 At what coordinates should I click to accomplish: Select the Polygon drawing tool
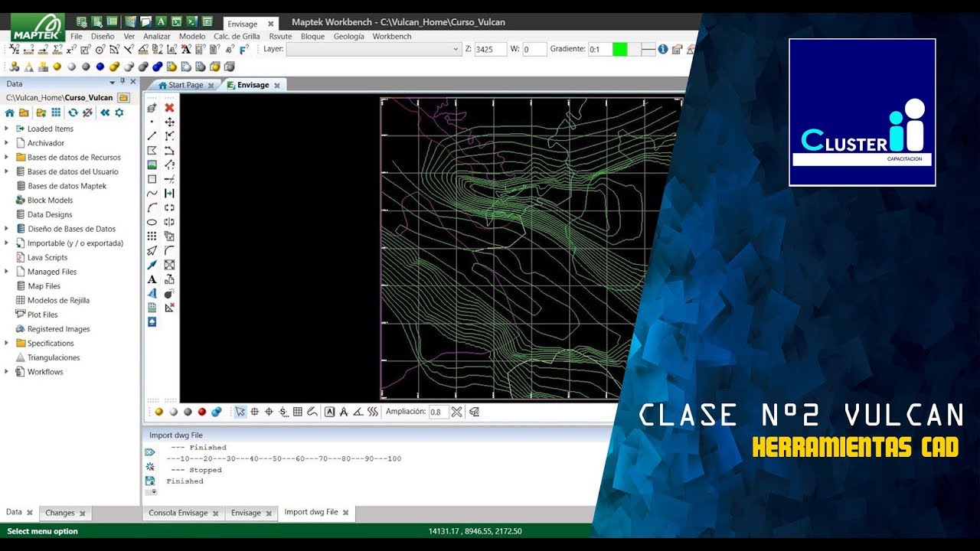[152, 151]
